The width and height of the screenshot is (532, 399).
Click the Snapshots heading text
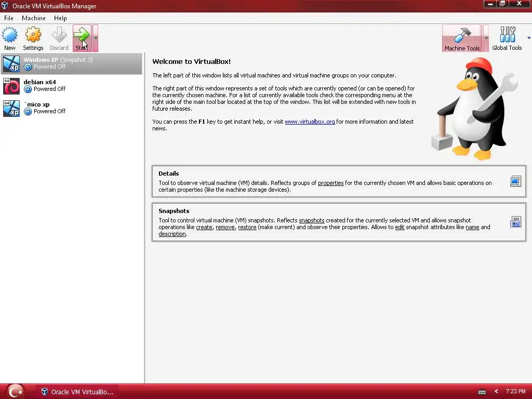click(x=174, y=211)
